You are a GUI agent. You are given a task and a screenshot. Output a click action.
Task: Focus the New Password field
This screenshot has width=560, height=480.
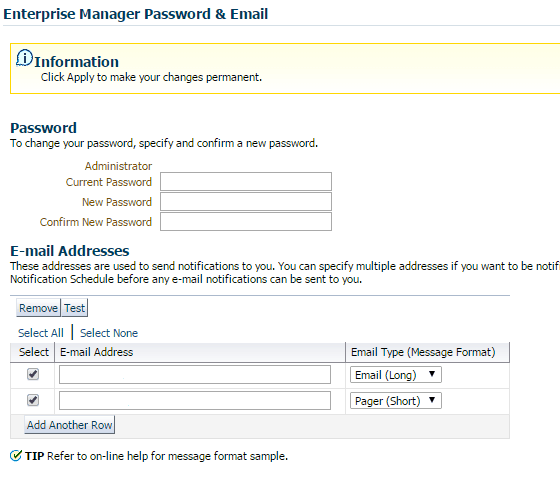tap(246, 201)
